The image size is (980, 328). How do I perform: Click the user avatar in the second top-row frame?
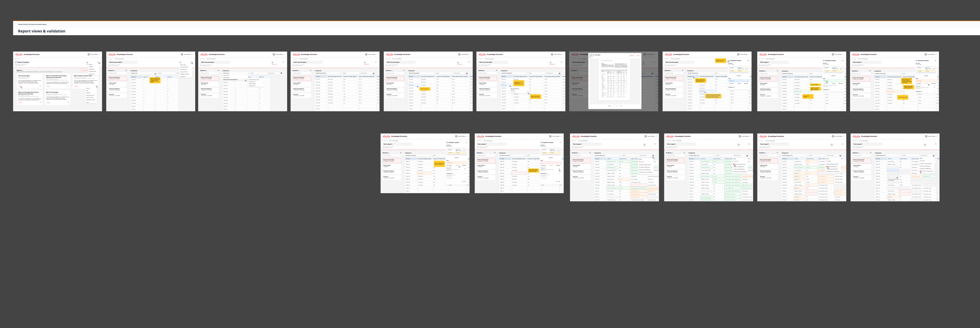point(182,54)
